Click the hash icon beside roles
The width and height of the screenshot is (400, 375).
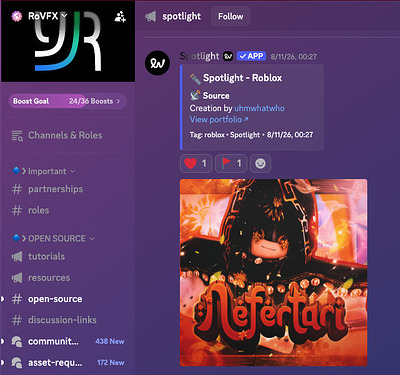point(17,210)
